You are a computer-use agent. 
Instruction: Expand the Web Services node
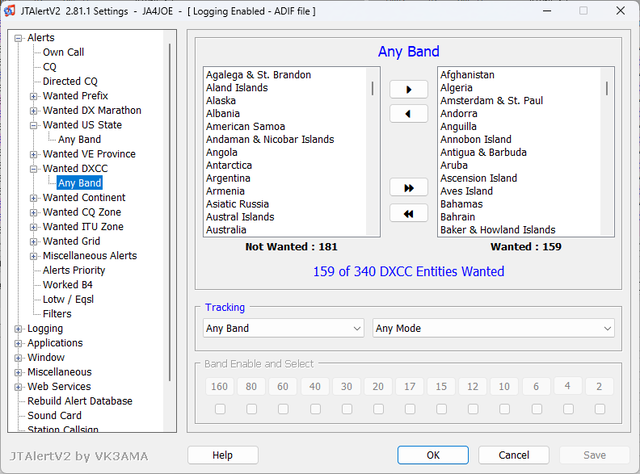(18, 387)
